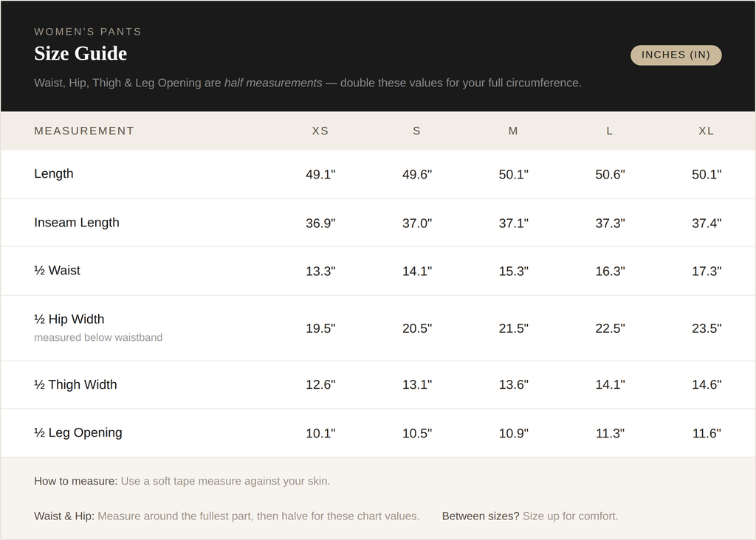Select the S column header
Image resolution: width=756 pixels, height=540 pixels.
[x=416, y=131]
